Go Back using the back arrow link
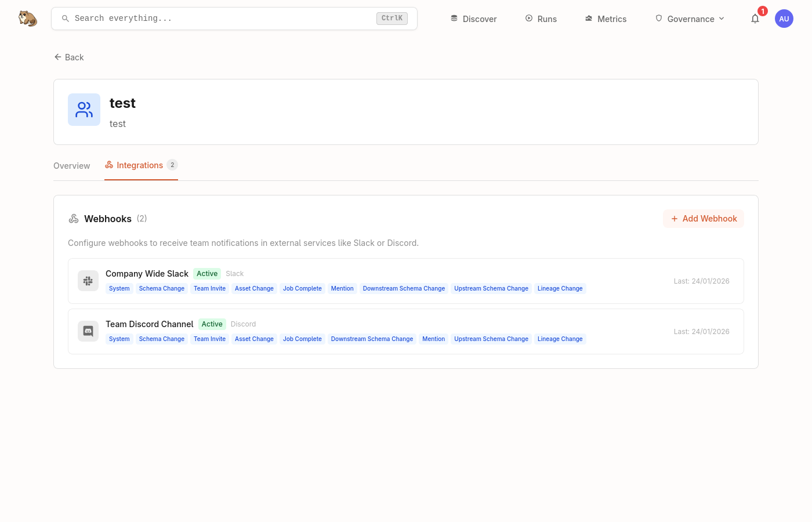Image resolution: width=812 pixels, height=522 pixels. click(68, 57)
